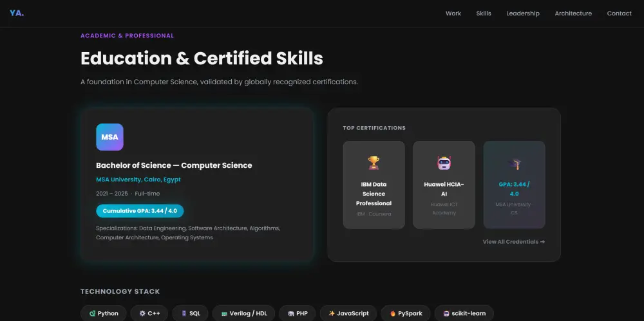Open the IBM Data Science Professional card
The image size is (644, 321).
(374, 185)
